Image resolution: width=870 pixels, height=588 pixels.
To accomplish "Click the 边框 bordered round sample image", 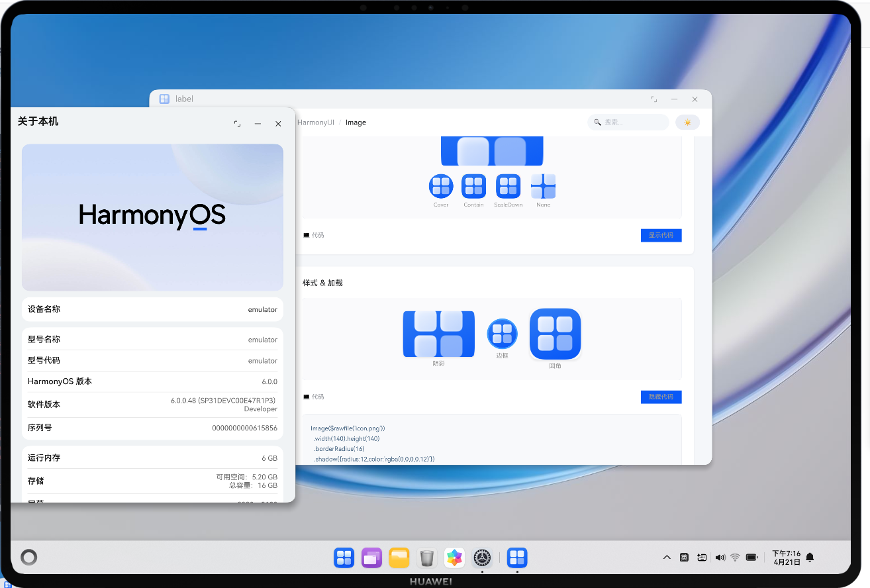I will [x=503, y=334].
